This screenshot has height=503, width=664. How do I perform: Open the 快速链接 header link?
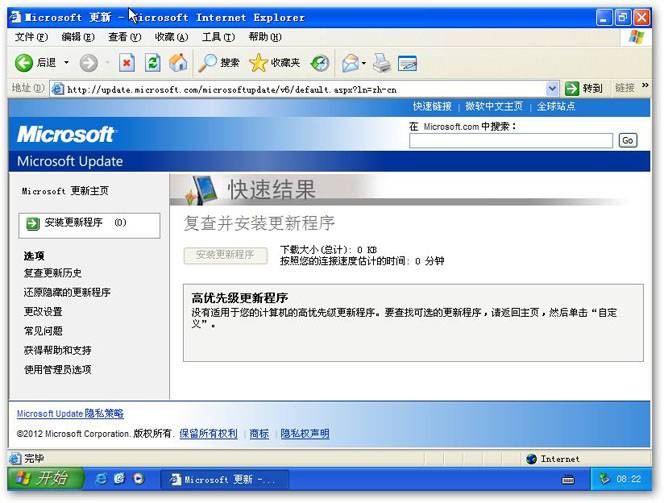click(x=432, y=106)
